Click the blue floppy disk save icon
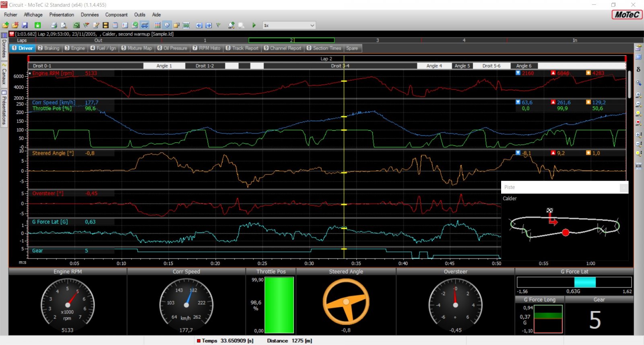This screenshot has width=644, height=345. pos(25,25)
